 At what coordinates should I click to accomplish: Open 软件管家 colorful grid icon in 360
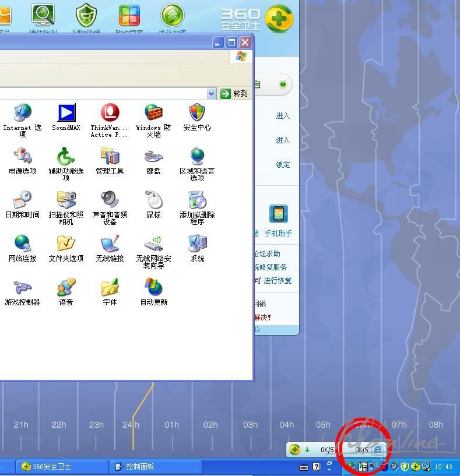[129, 16]
